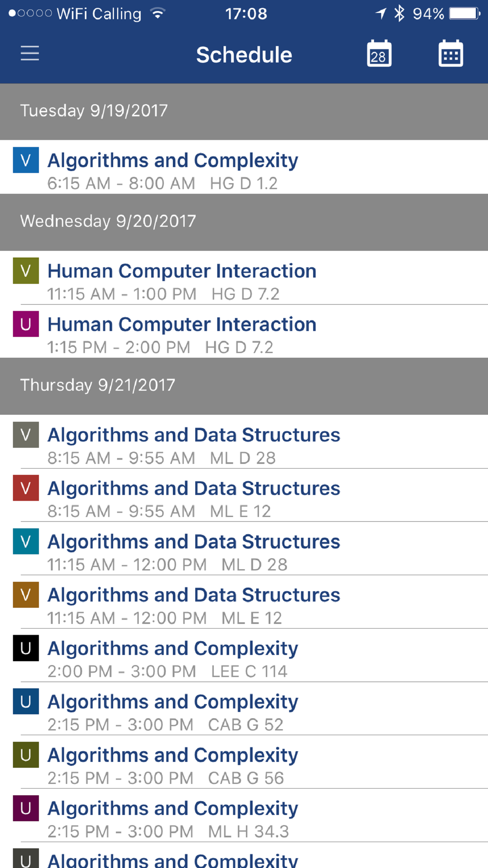The height and width of the screenshot is (868, 488).
Task: Tap the blue V badge for Algorithms and Complexity
Action: pyautogui.click(x=26, y=160)
